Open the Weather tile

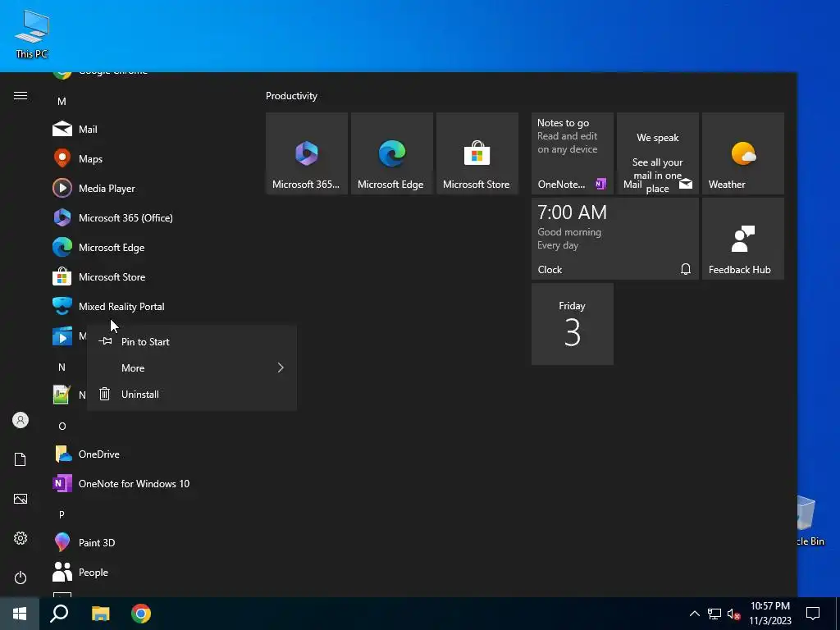[x=742, y=153]
